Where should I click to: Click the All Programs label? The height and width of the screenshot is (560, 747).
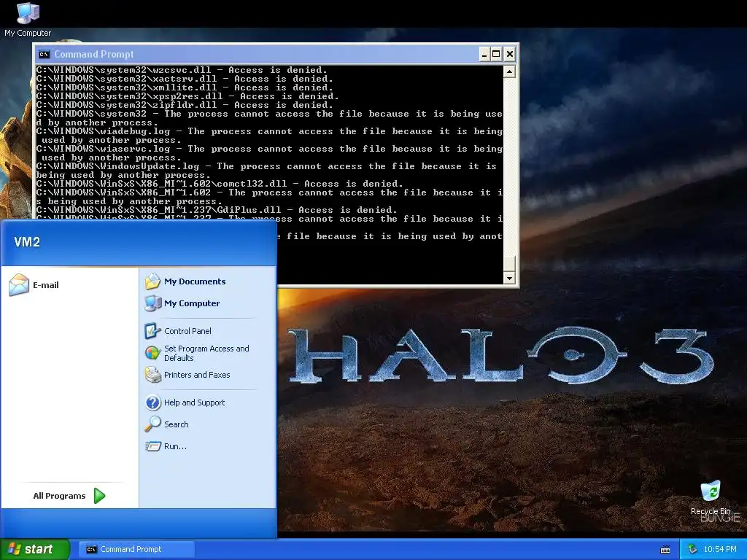(59, 496)
